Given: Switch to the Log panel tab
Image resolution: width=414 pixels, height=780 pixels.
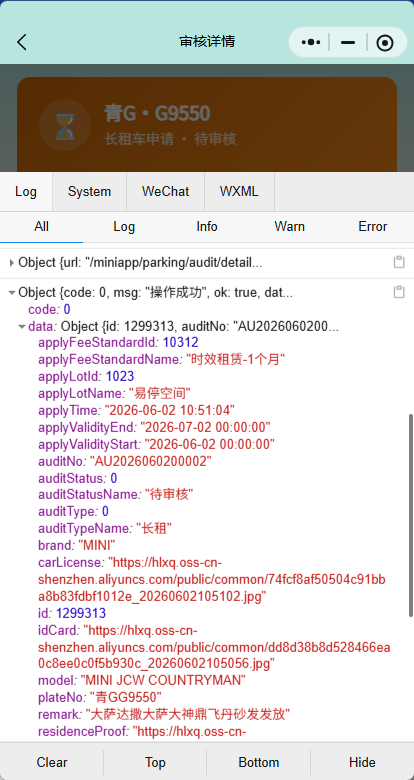Looking at the screenshot, I should point(26,192).
